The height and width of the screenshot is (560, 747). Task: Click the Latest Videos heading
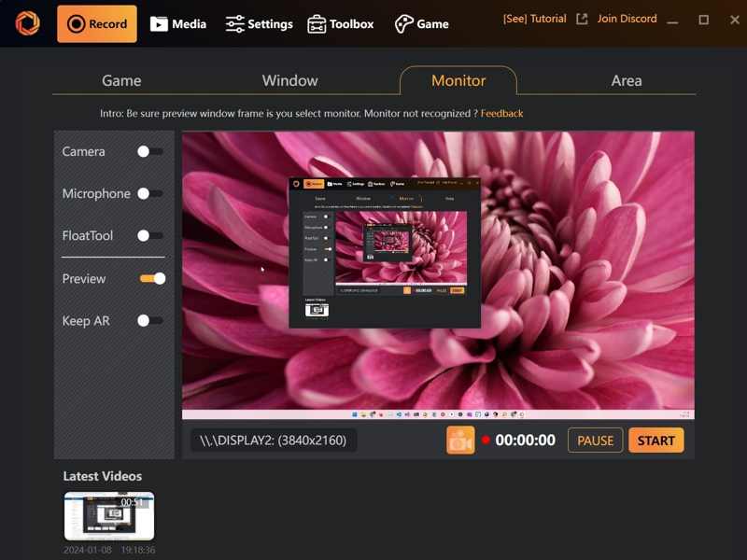pyautogui.click(x=103, y=476)
